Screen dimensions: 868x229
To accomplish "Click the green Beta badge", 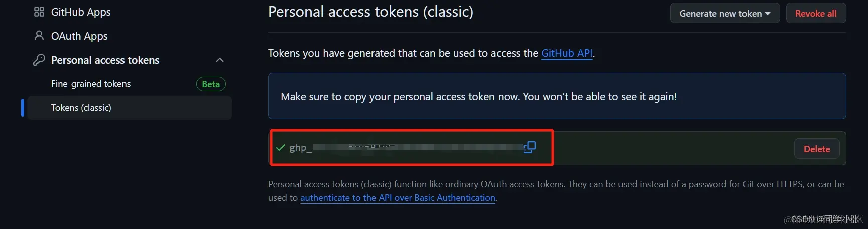I will [x=211, y=84].
